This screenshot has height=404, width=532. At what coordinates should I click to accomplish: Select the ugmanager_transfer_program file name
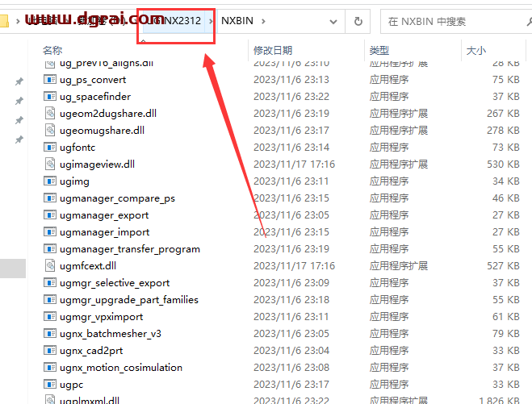point(130,249)
